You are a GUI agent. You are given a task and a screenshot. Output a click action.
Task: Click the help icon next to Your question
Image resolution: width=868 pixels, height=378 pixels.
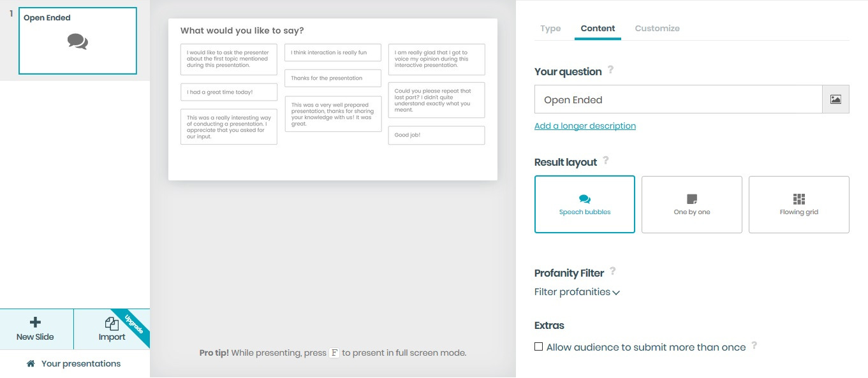pos(610,70)
